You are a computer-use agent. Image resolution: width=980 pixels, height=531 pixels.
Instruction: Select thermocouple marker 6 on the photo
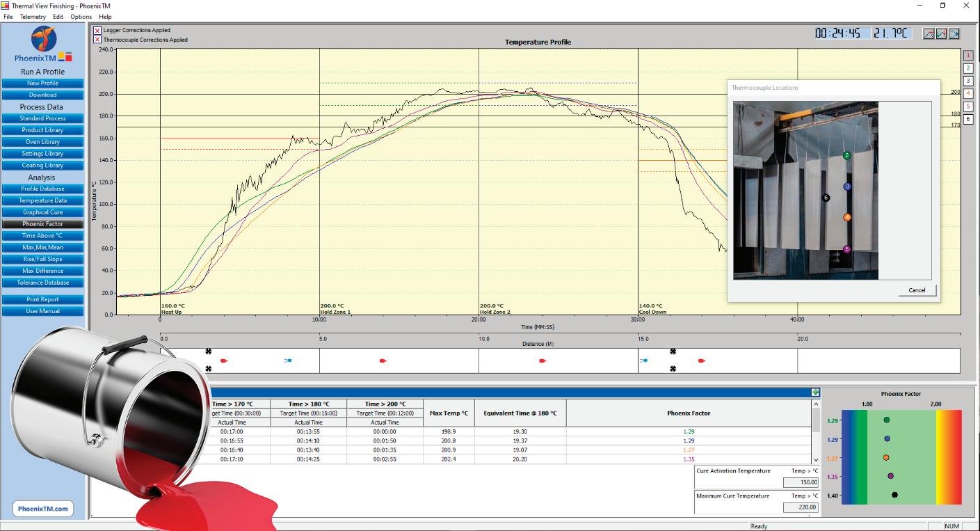pyautogui.click(x=826, y=198)
